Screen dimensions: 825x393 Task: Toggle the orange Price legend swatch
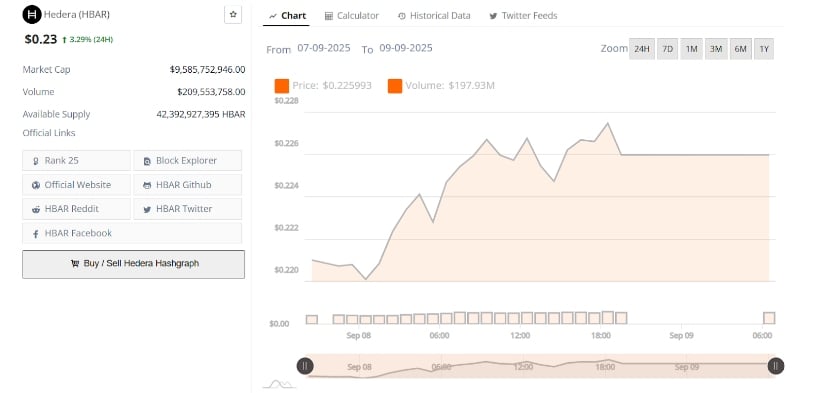pyautogui.click(x=281, y=86)
